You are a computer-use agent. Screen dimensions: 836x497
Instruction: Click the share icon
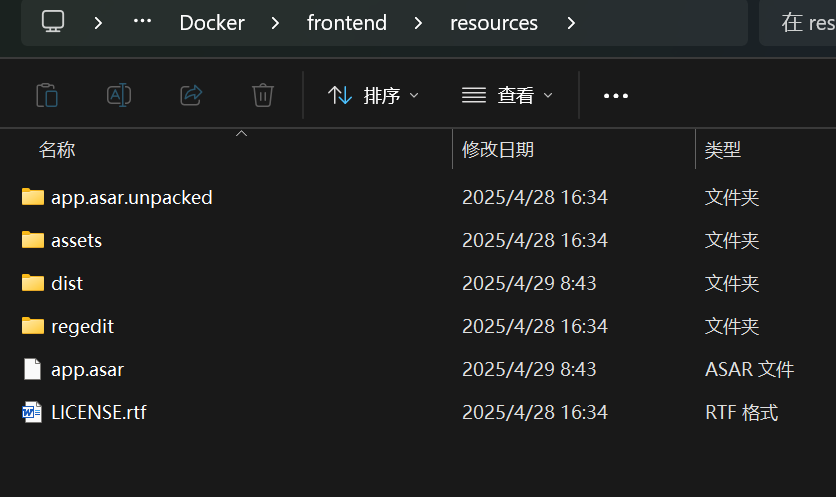(191, 95)
